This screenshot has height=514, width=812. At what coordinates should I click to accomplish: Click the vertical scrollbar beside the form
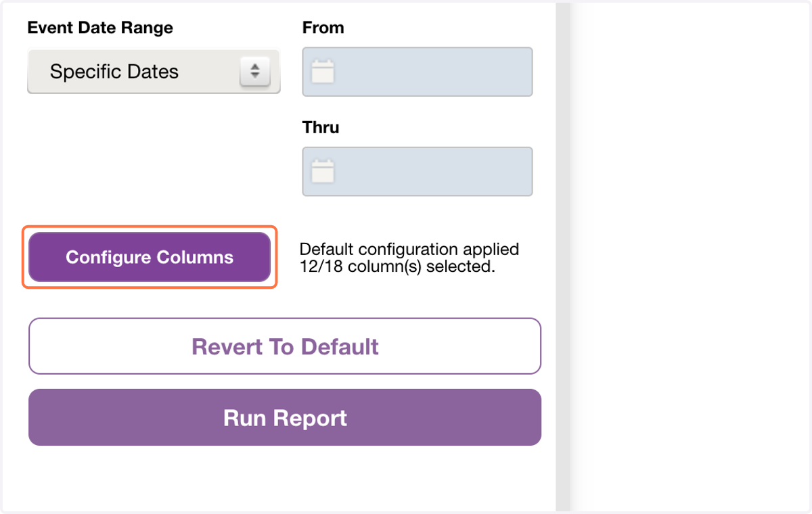563,257
